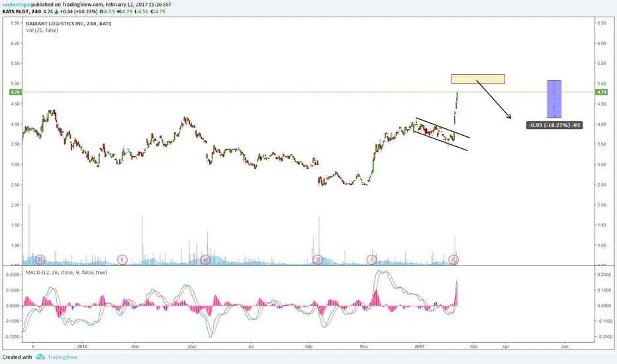The height and width of the screenshot is (364, 617).
Task: Click the 'L:4.51' low value
Action: 141,11
